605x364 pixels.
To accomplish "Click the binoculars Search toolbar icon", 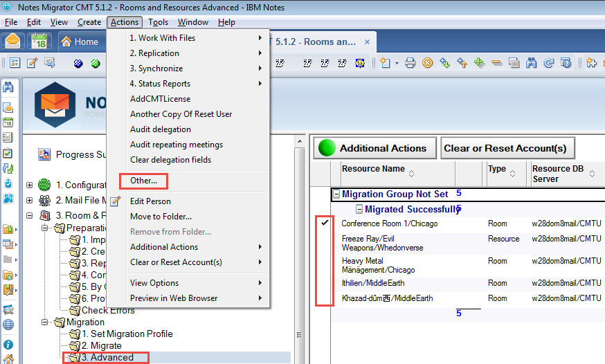I will (532, 63).
